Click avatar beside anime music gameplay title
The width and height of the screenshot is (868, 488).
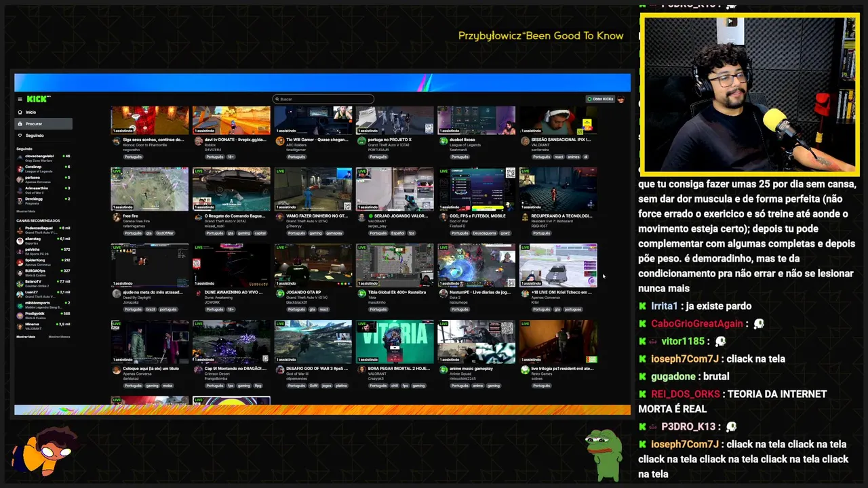pyautogui.click(x=443, y=370)
